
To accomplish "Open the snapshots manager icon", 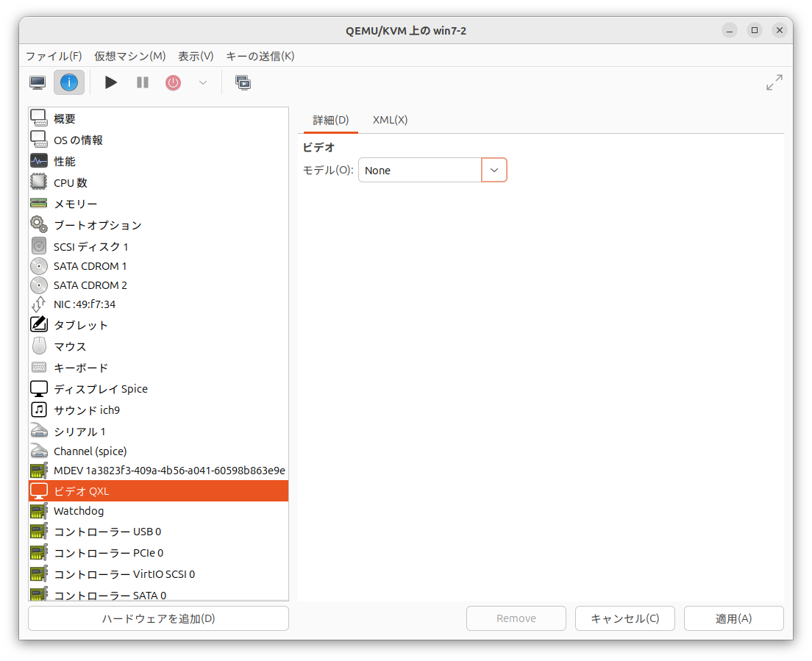I will pos(243,83).
